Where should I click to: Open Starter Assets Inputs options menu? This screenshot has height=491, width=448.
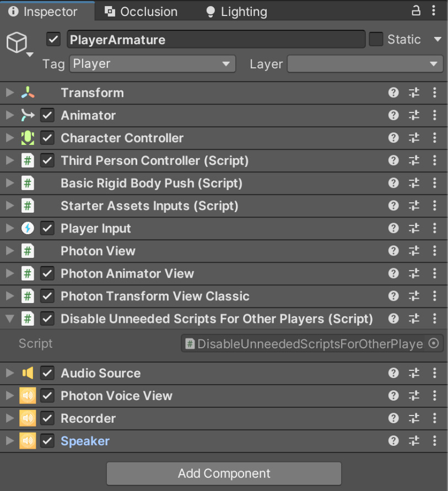(x=435, y=206)
